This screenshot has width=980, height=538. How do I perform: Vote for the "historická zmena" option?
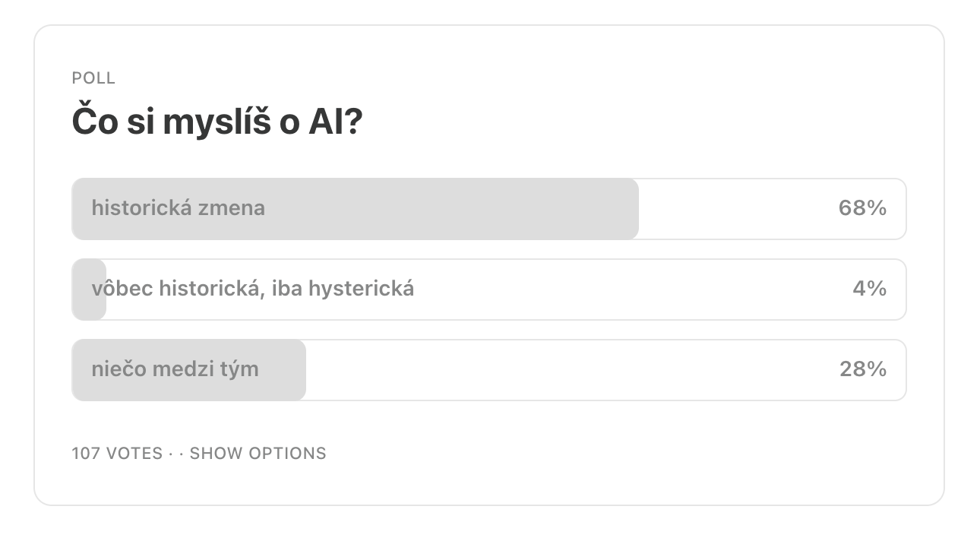coord(488,209)
